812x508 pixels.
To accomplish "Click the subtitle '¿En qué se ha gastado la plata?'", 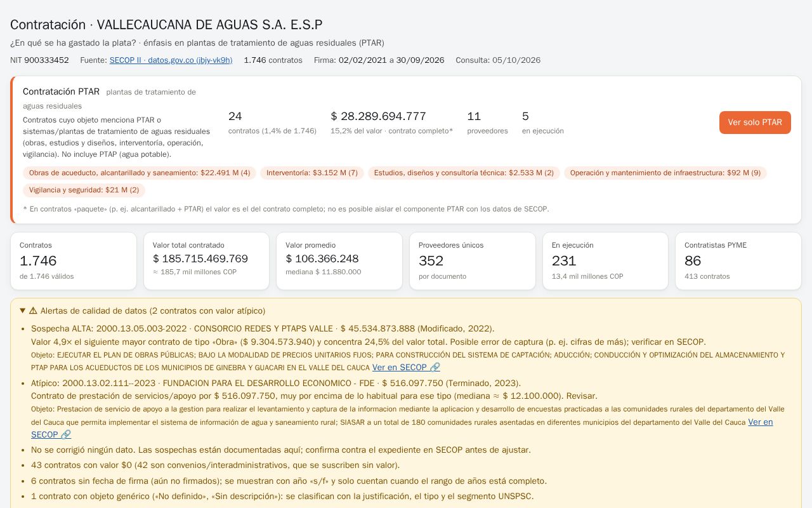I will pos(73,43).
